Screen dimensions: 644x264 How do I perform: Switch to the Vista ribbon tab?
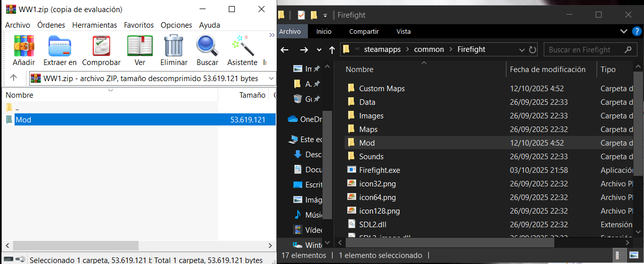[403, 31]
